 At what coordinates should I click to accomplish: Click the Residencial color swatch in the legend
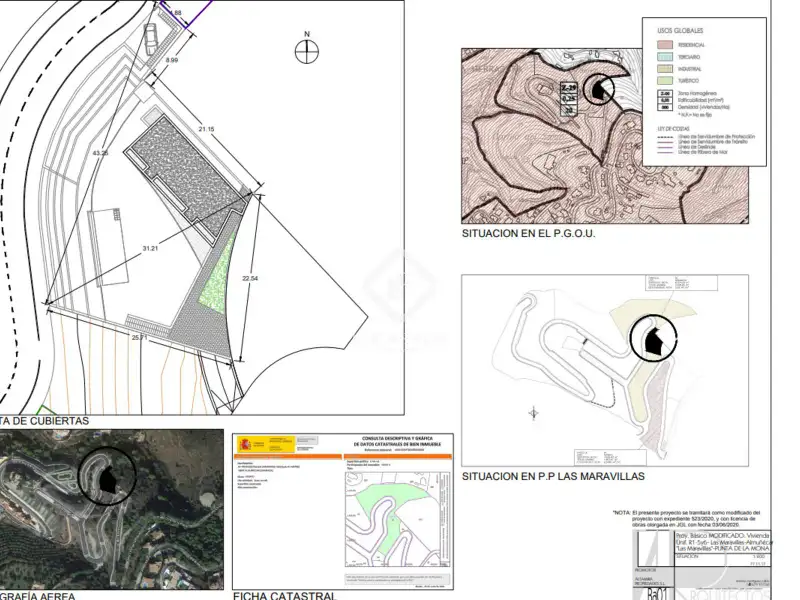click(665, 45)
